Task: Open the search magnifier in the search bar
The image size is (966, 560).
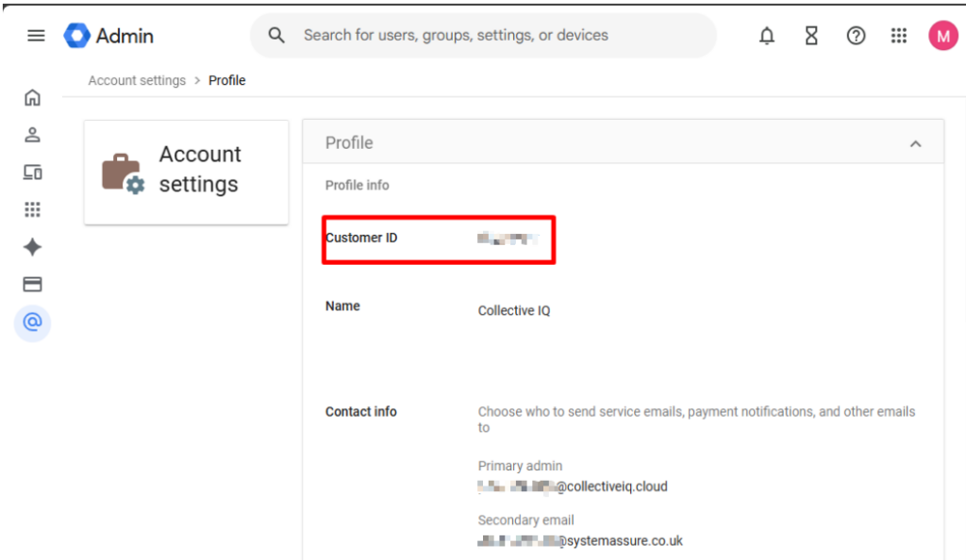Action: click(275, 35)
